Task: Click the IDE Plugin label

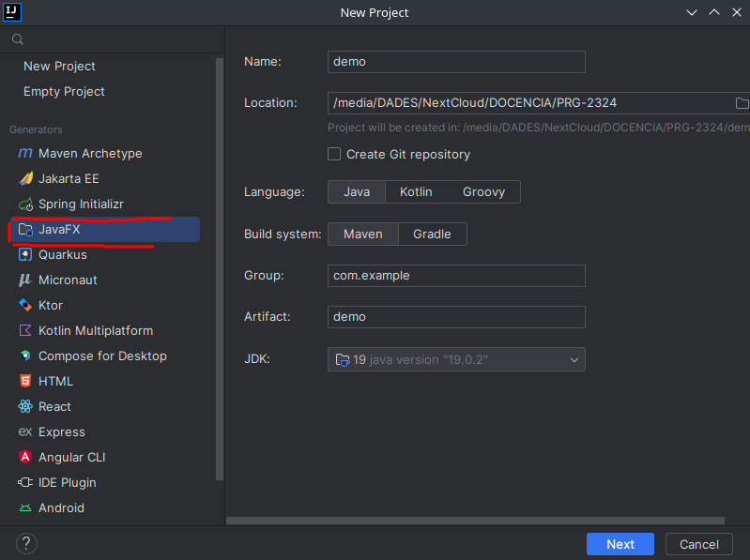Action: coord(68,482)
